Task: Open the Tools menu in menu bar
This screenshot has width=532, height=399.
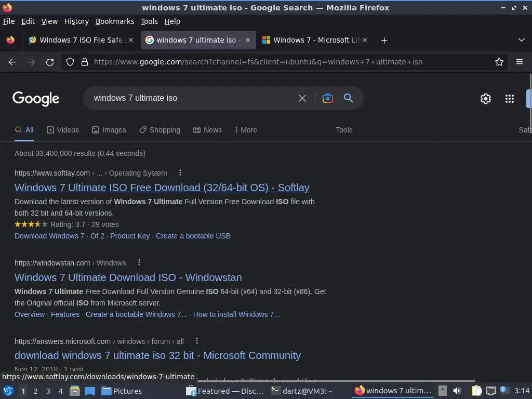Action: [149, 21]
